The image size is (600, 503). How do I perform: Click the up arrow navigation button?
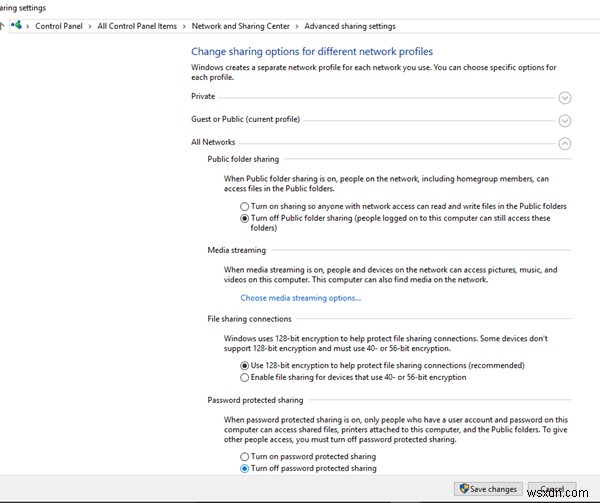coord(2,26)
